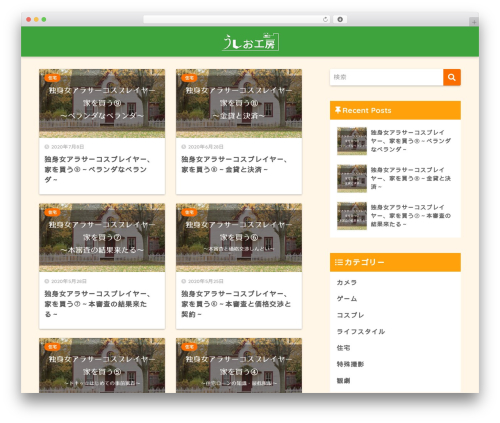This screenshot has width=500, height=423.
Task: Open the 家を買う⑥ card image
Action: pyautogui.click(x=239, y=238)
